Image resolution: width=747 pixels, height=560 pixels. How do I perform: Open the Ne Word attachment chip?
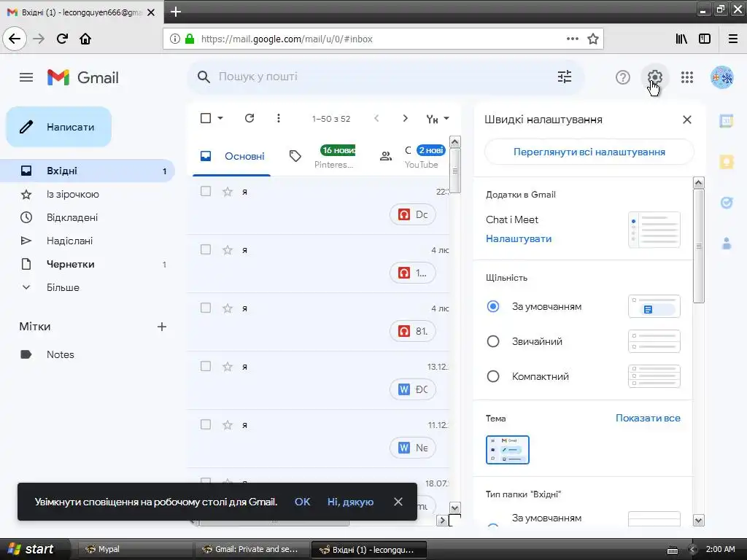click(413, 448)
